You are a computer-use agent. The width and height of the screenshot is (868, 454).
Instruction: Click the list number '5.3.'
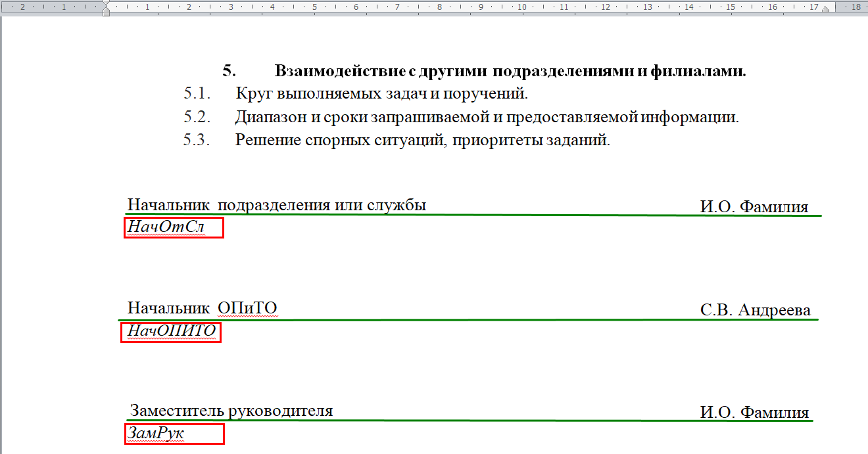(x=197, y=141)
